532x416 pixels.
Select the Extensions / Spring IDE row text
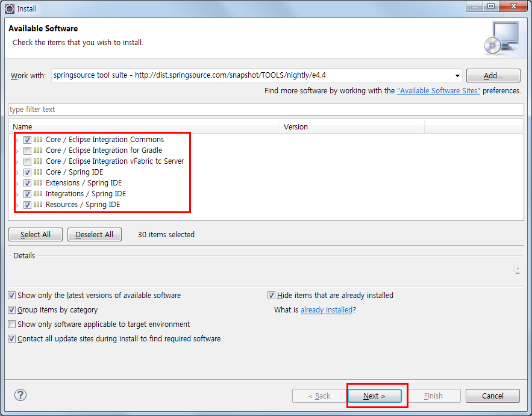[84, 183]
